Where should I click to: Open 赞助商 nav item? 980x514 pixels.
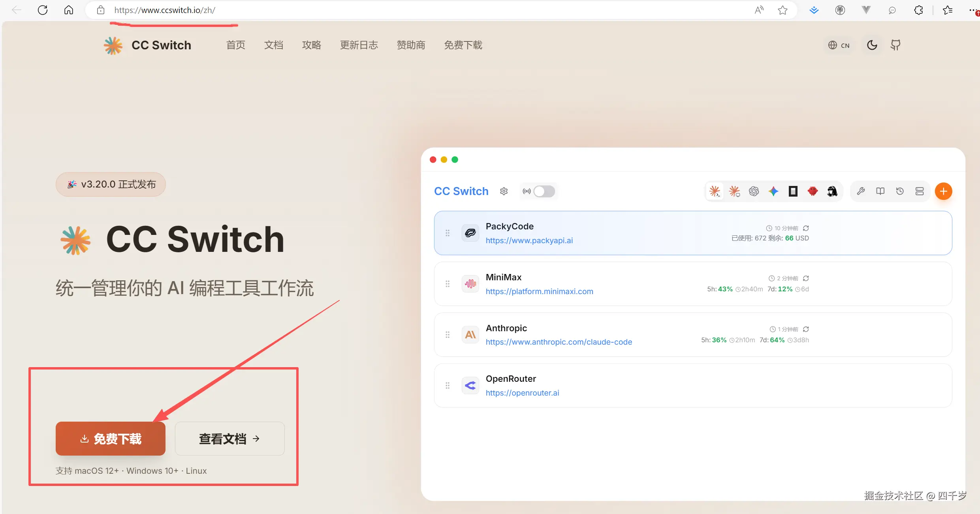click(x=411, y=45)
